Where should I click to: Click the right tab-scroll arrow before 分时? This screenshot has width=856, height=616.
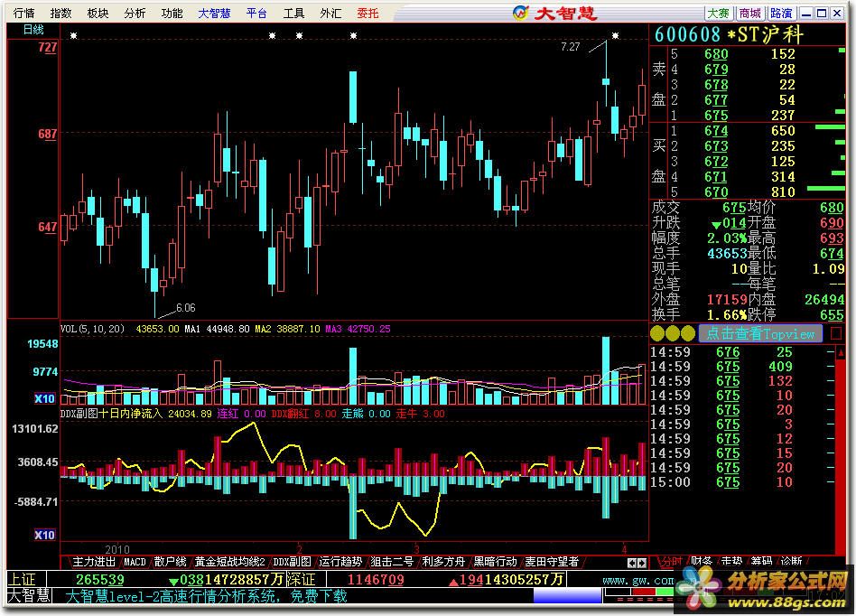[643, 563]
